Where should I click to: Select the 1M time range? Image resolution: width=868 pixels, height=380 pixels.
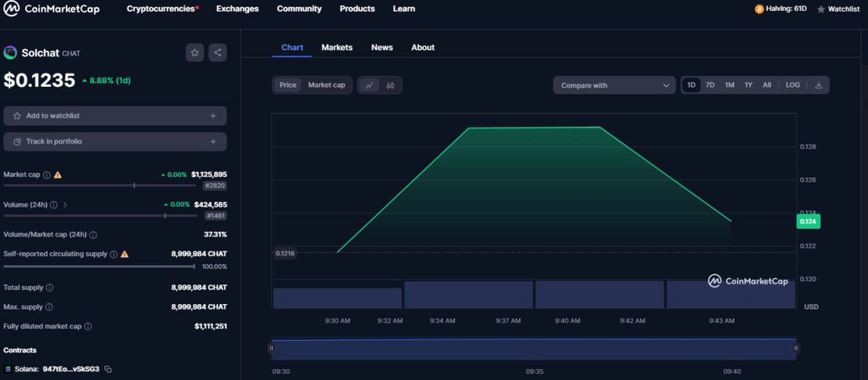[x=729, y=85]
